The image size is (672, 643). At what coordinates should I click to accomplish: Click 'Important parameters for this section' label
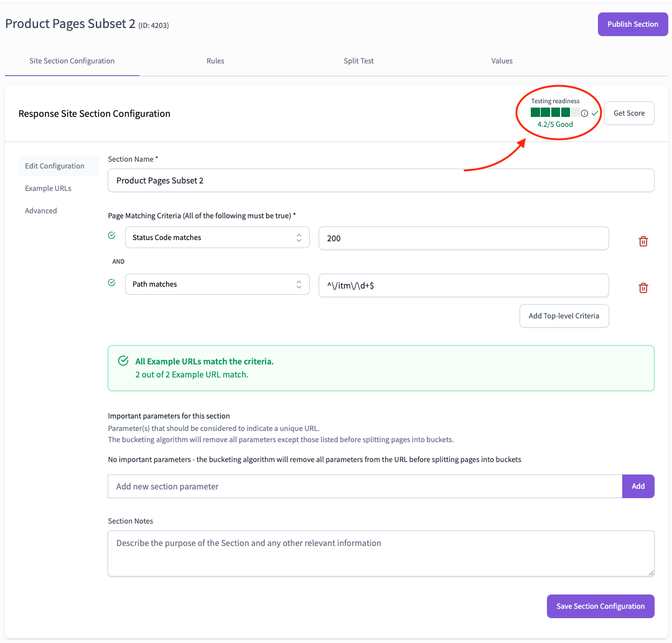pos(169,416)
